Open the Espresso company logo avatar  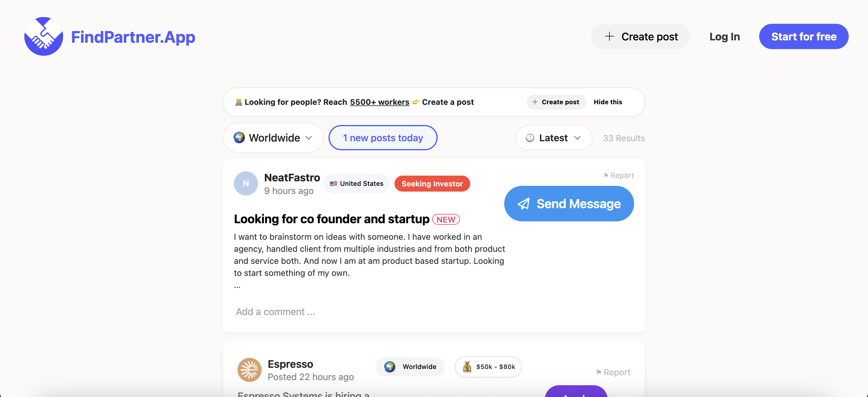point(249,370)
